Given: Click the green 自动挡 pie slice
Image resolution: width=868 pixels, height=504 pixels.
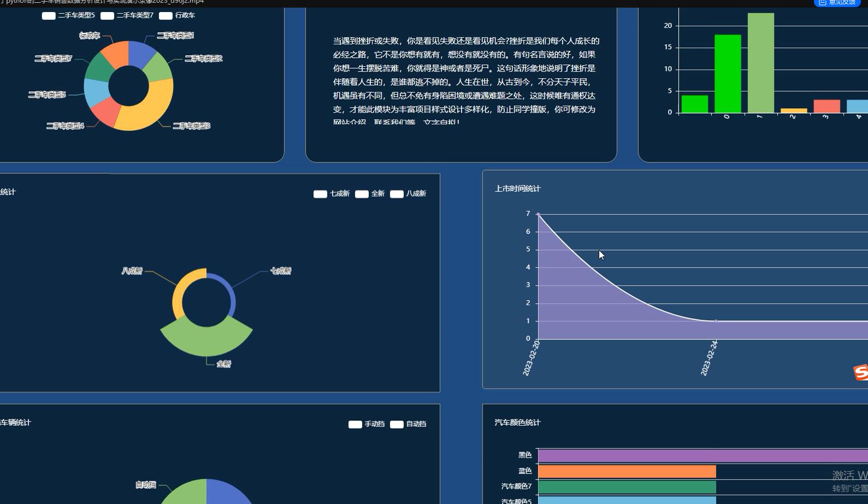Looking at the screenshot, I should click(x=183, y=493).
